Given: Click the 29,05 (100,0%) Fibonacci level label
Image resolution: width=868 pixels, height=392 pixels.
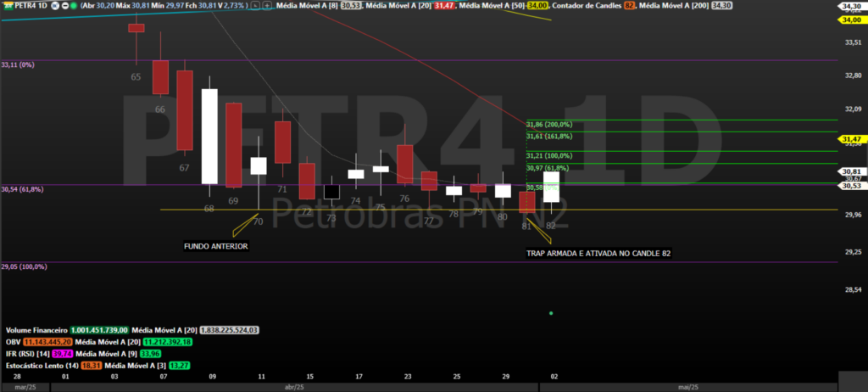Looking at the screenshot, I should coord(24,266).
